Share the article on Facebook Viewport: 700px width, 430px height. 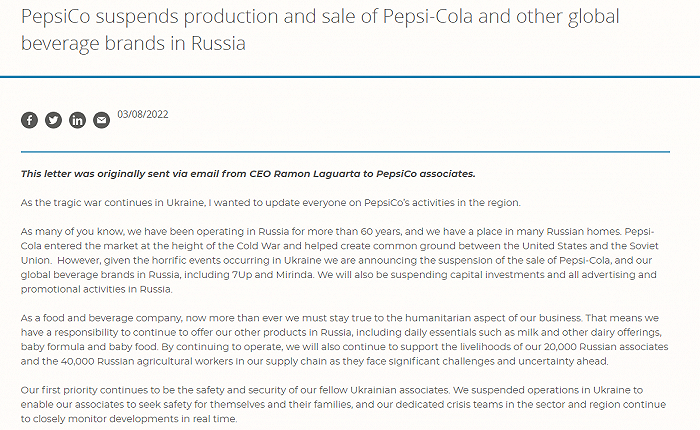click(x=30, y=120)
